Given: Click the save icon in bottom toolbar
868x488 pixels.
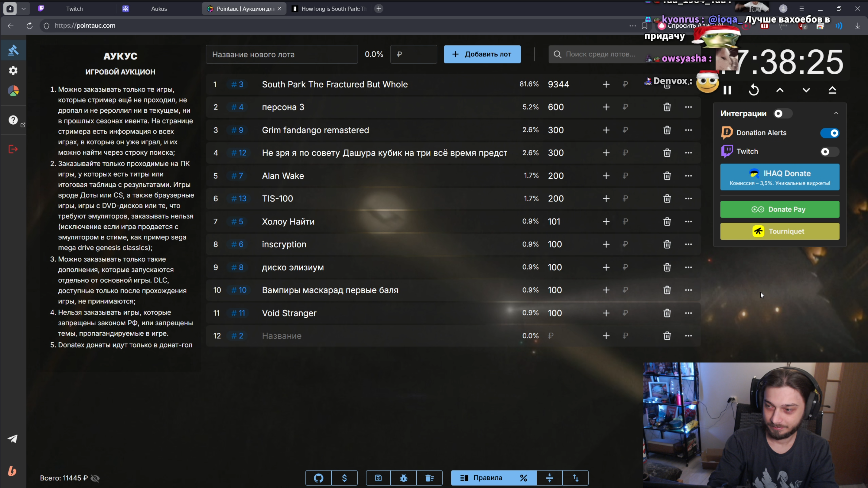Looking at the screenshot, I should [378, 478].
